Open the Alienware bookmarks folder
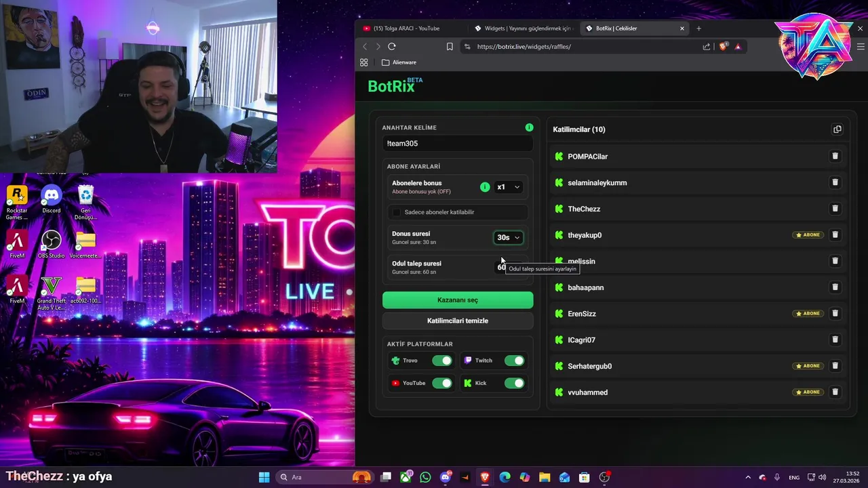 point(399,62)
